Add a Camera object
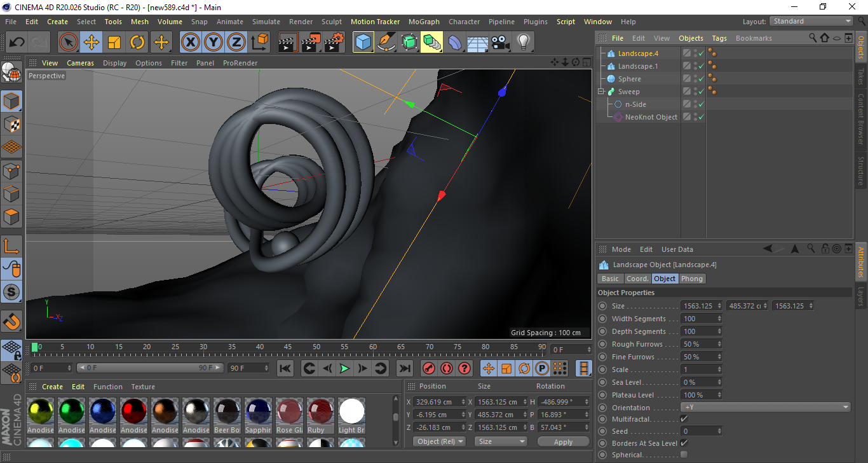Screen dimensions: 868x463 point(501,43)
